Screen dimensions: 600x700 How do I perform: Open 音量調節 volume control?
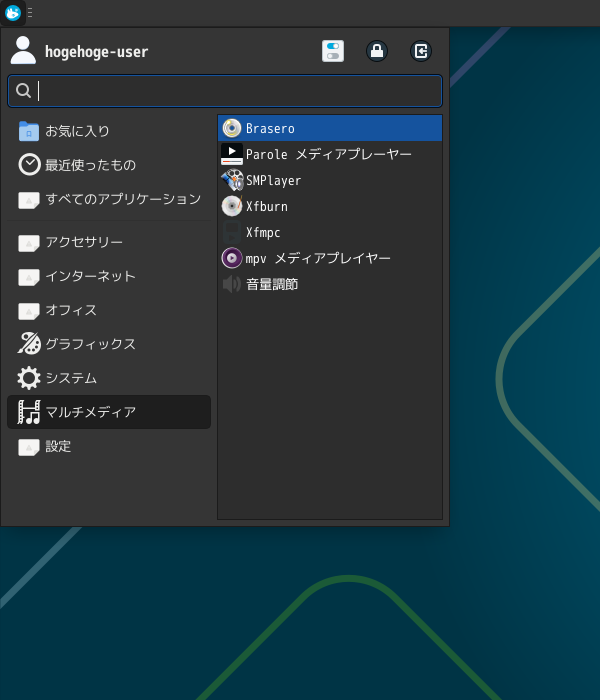[x=329, y=284]
